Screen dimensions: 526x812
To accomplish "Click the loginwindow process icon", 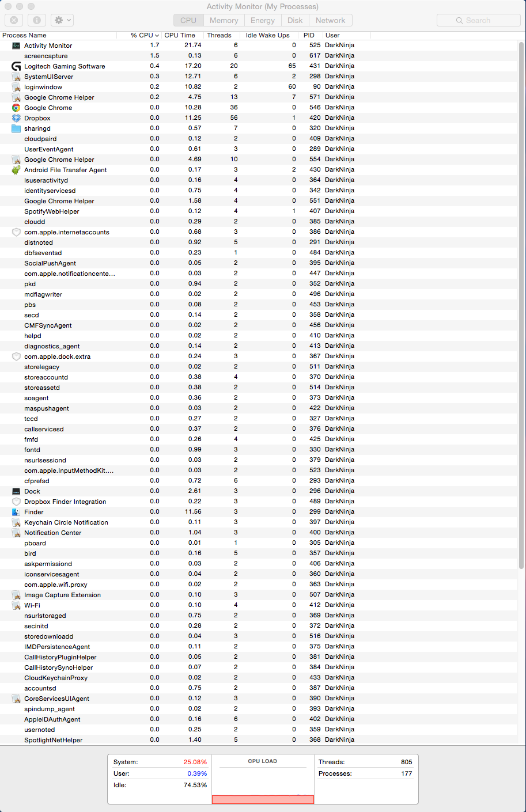I will [x=16, y=87].
